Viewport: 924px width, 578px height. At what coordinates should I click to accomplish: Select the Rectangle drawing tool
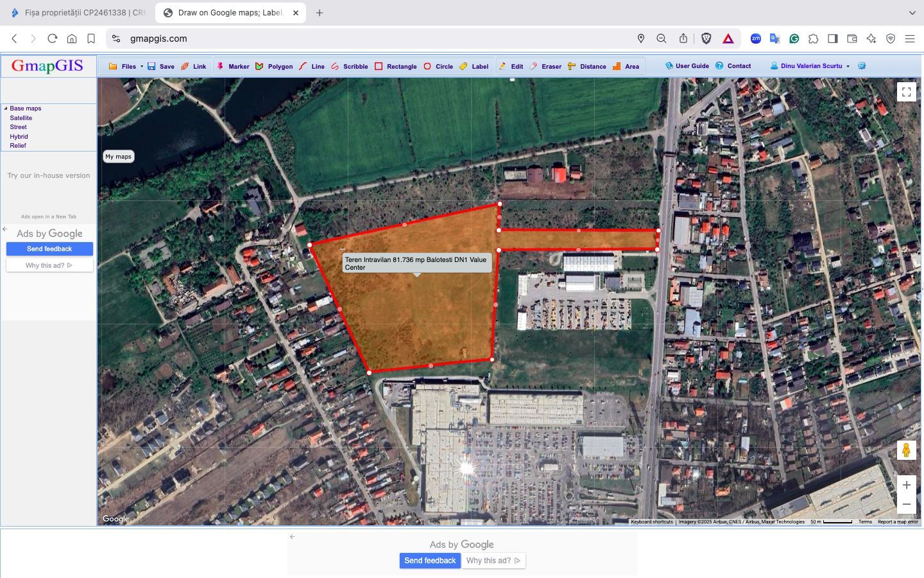[400, 66]
